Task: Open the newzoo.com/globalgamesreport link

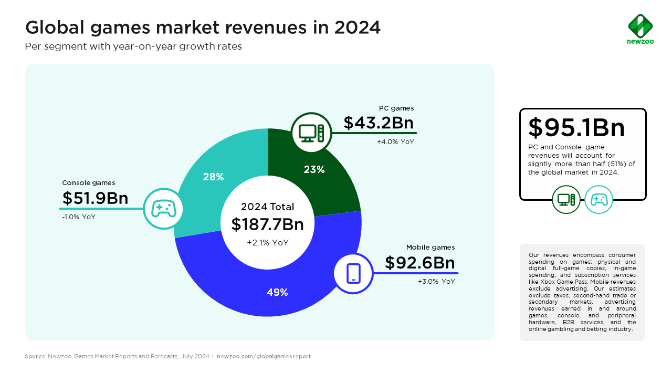Action: point(264,356)
